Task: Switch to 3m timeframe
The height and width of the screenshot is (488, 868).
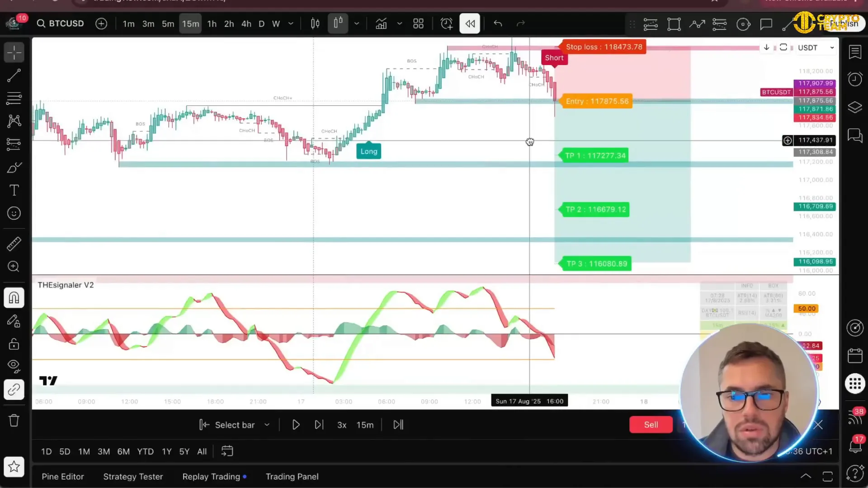Action: [x=148, y=24]
